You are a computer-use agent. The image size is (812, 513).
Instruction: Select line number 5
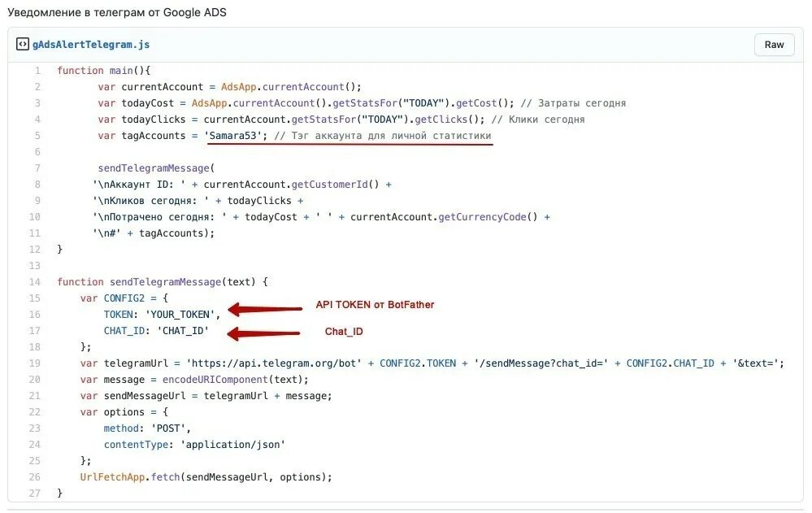pyautogui.click(x=37, y=136)
